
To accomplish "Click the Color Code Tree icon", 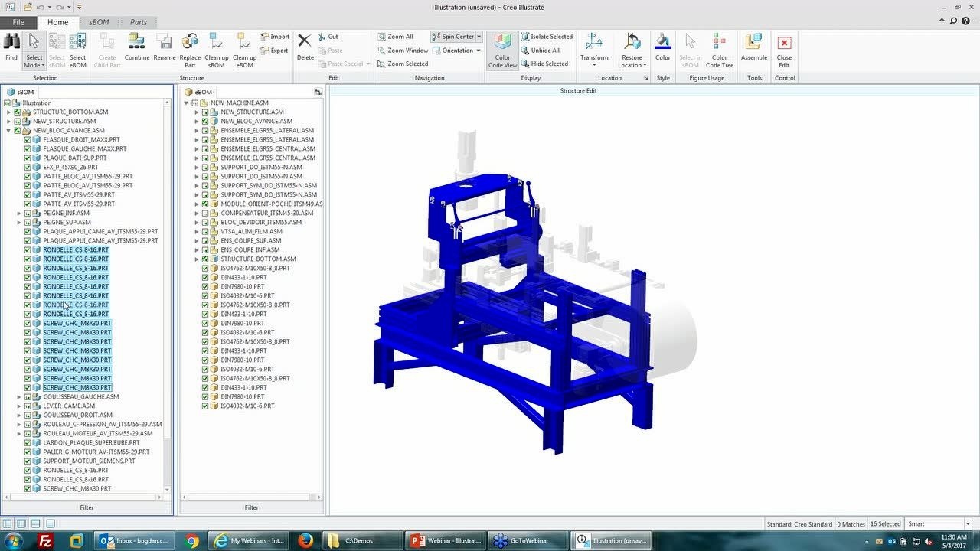I will coord(719,44).
